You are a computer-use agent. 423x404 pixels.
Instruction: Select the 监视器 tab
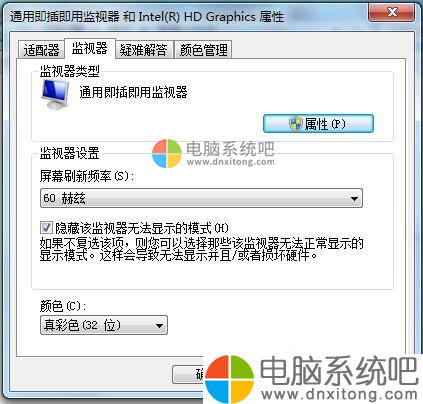pyautogui.click(x=90, y=49)
